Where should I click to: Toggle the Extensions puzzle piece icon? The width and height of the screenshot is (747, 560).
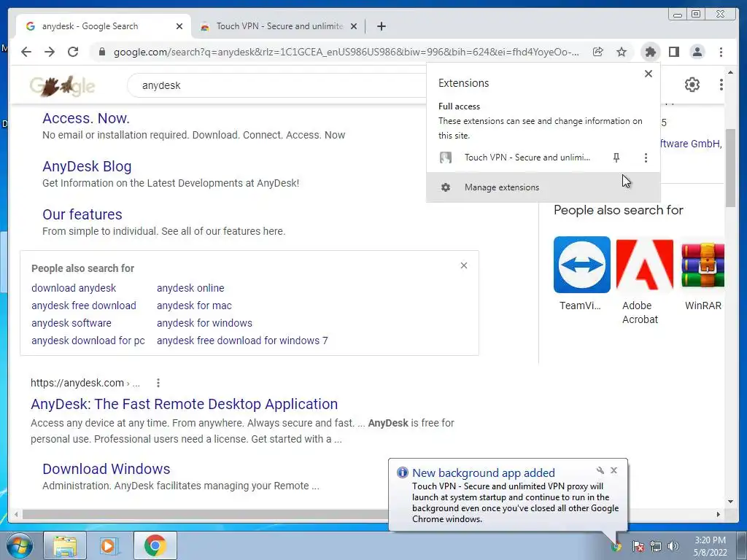point(650,52)
